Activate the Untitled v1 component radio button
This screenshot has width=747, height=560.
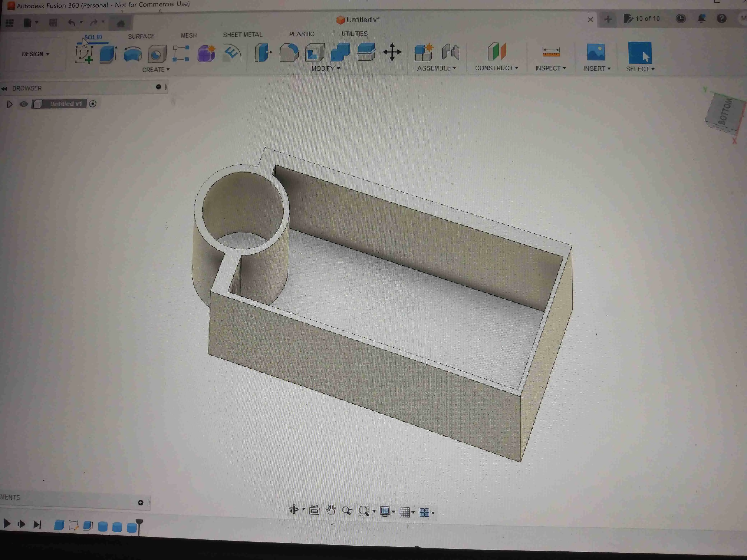point(93,104)
